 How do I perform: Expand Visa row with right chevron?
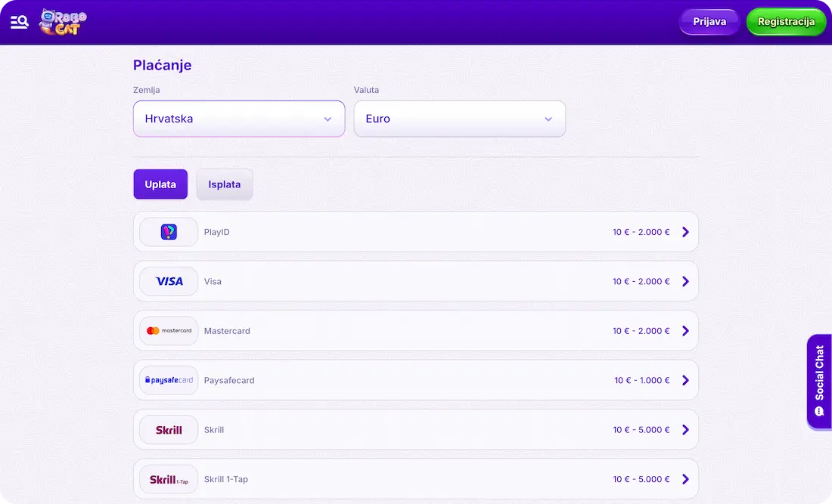[x=685, y=281]
